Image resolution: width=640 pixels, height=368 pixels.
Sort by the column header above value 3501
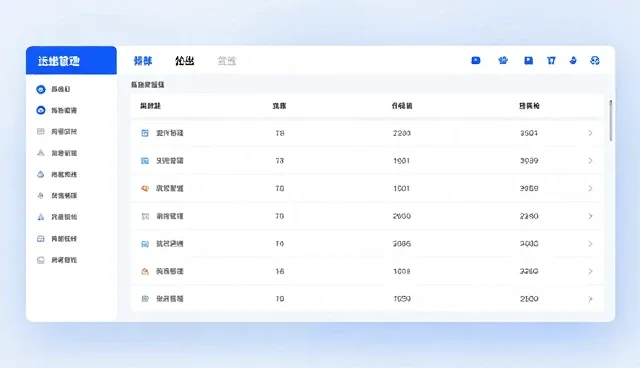[529, 106]
